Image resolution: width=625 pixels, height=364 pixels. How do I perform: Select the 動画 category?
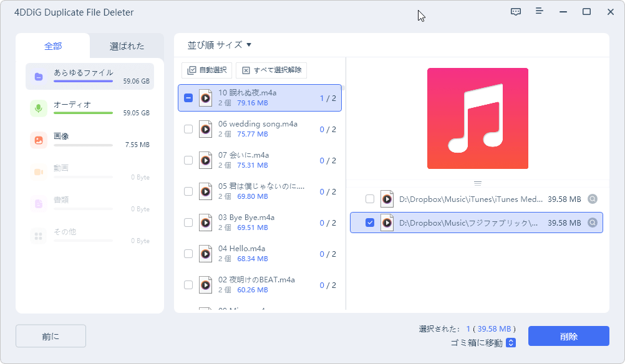point(90,172)
